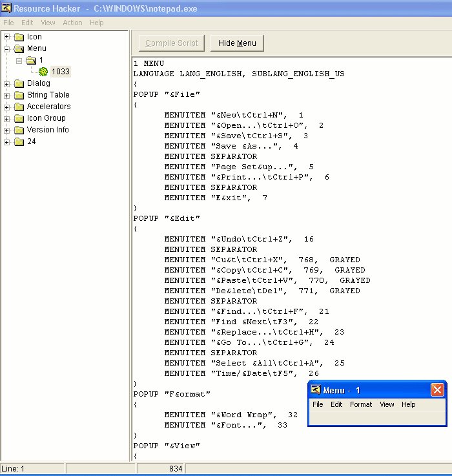This screenshot has width=452, height=476.
Task: Click the folder icon for 24
Action: [x=19, y=141]
